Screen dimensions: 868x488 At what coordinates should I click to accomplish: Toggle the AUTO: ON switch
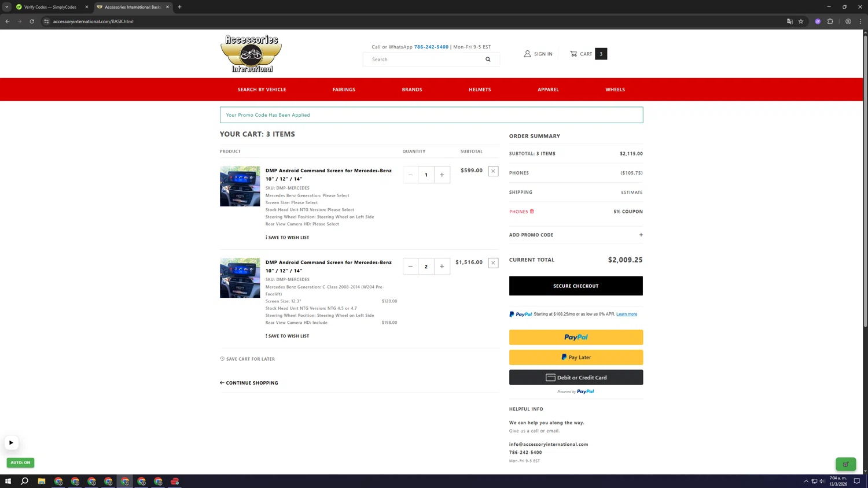point(20,463)
